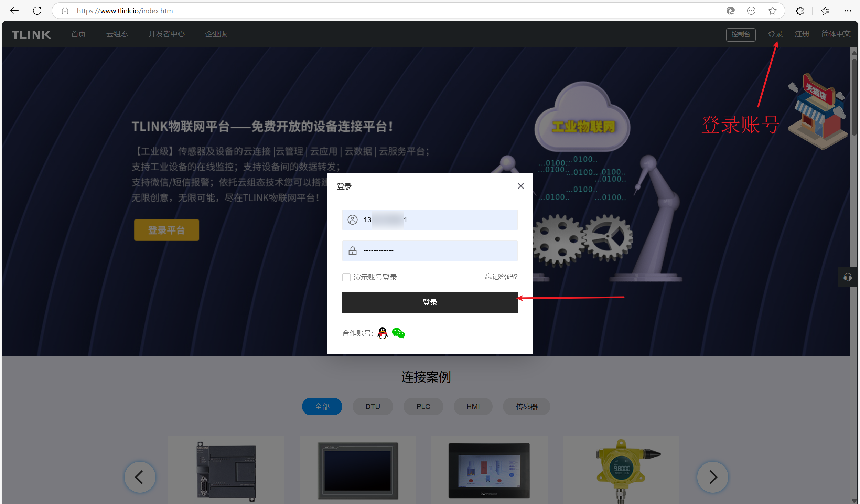This screenshot has width=860, height=504.
Task: Click the black 登录 submit button
Action: tap(430, 302)
